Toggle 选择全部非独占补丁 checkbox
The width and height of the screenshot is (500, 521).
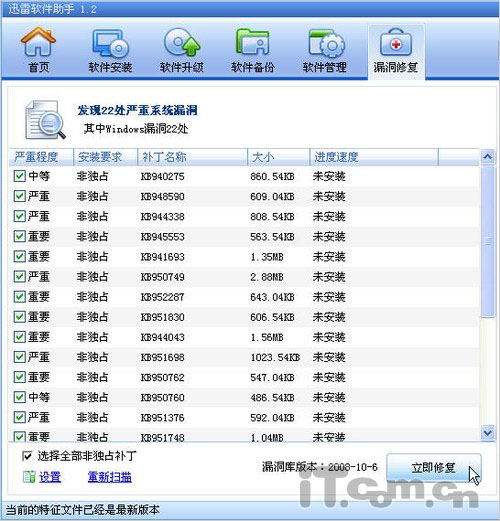click(27, 456)
